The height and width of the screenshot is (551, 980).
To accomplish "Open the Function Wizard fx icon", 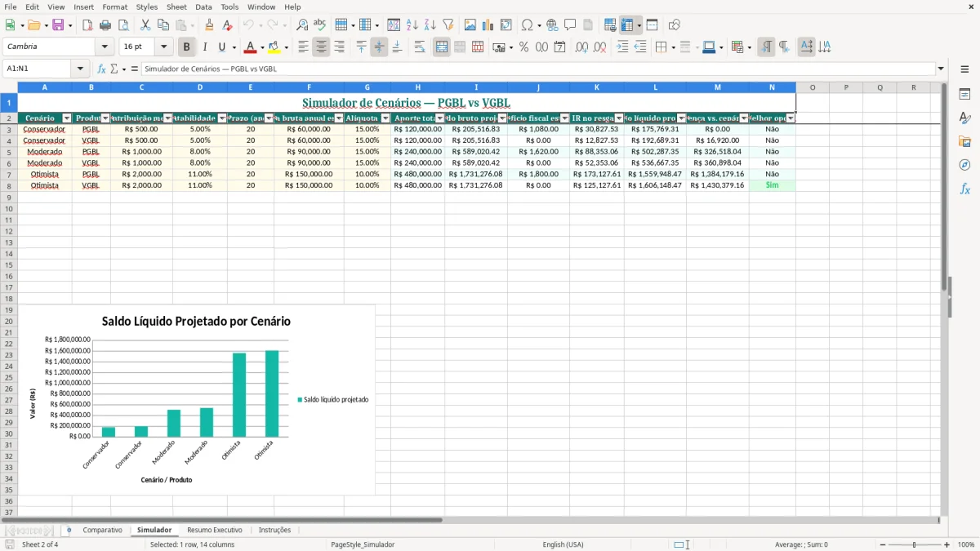I will (x=101, y=69).
